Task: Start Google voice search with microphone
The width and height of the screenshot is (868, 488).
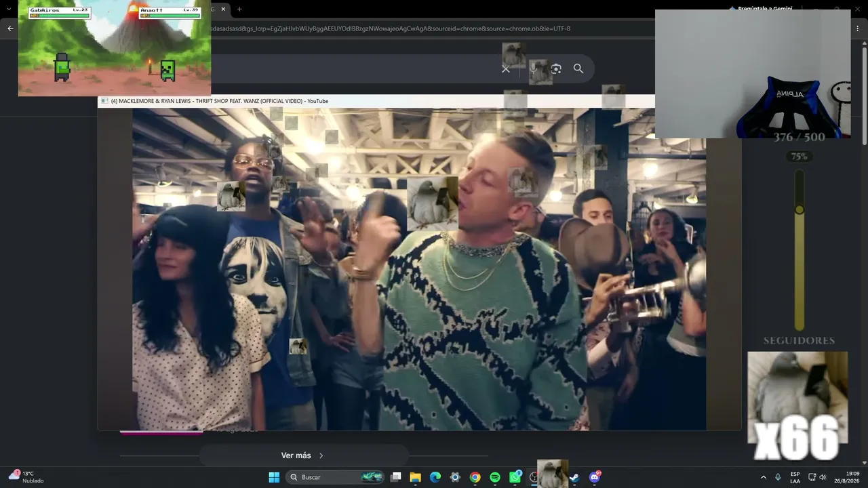Action: click(x=534, y=68)
